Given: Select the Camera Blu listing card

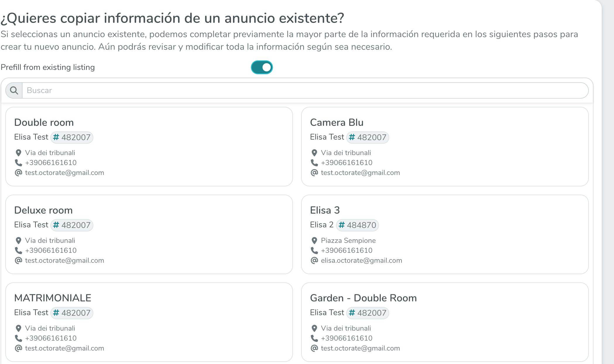Looking at the screenshot, I should (x=445, y=146).
